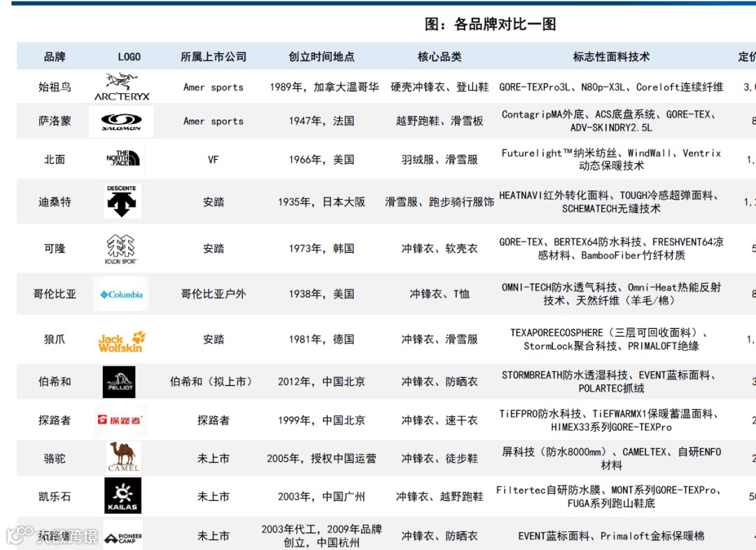
Task: Click the 1935年，日本大阪 cell
Action: tap(321, 202)
